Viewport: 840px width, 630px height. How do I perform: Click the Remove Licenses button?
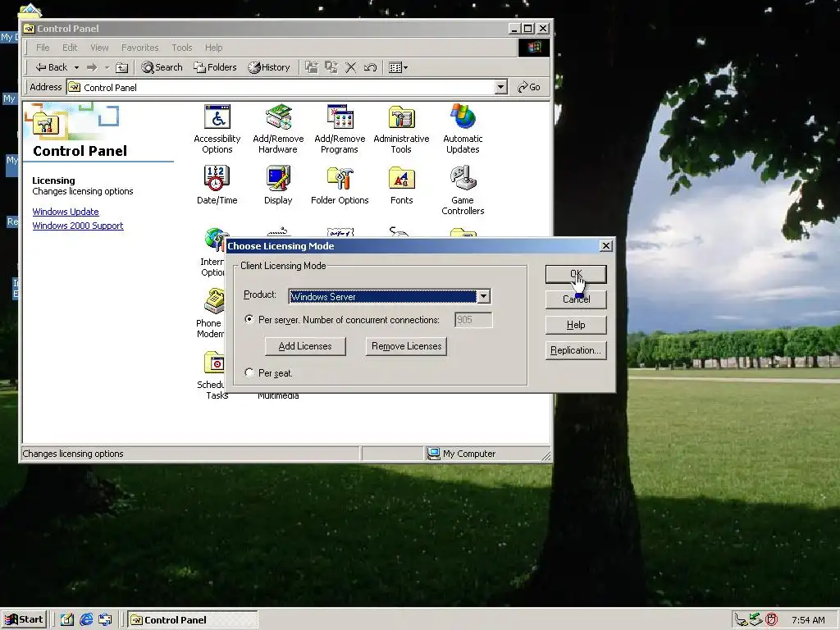click(x=406, y=346)
